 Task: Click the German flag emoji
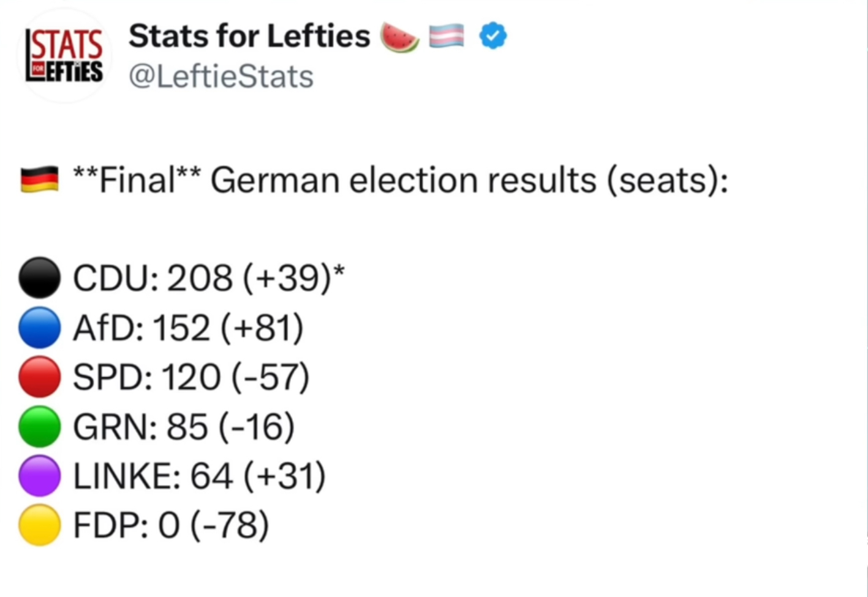coord(40,180)
